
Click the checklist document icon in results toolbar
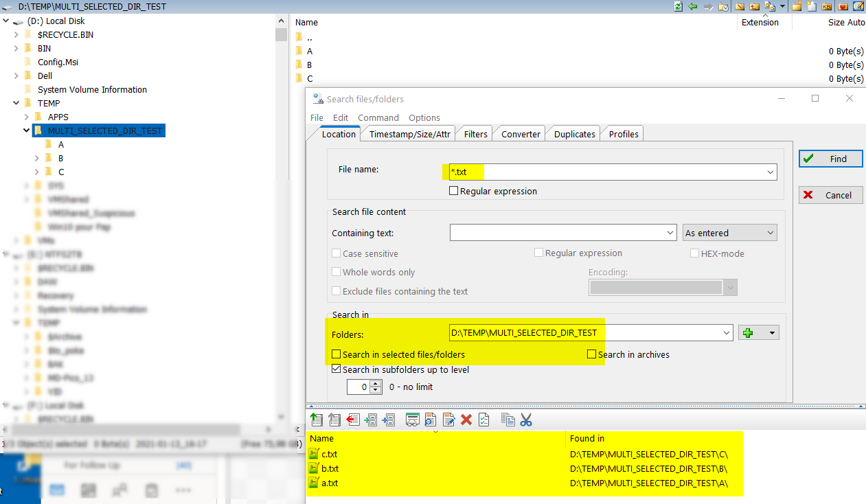pyautogui.click(x=483, y=420)
